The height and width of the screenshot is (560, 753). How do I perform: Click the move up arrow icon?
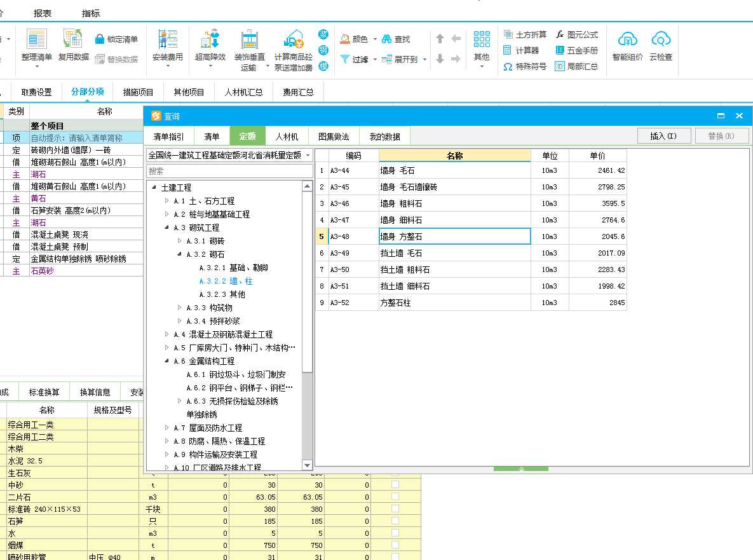point(440,38)
